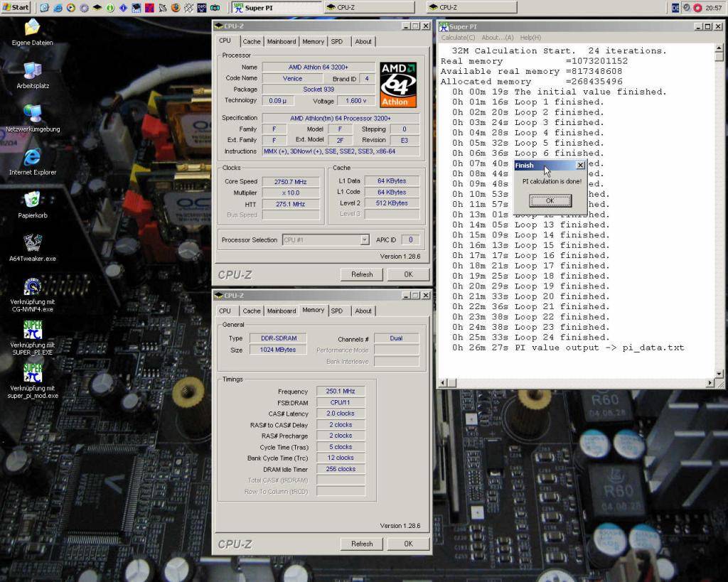
Task: Click the DE language indicator in the tray
Action: pyautogui.click(x=675, y=7)
